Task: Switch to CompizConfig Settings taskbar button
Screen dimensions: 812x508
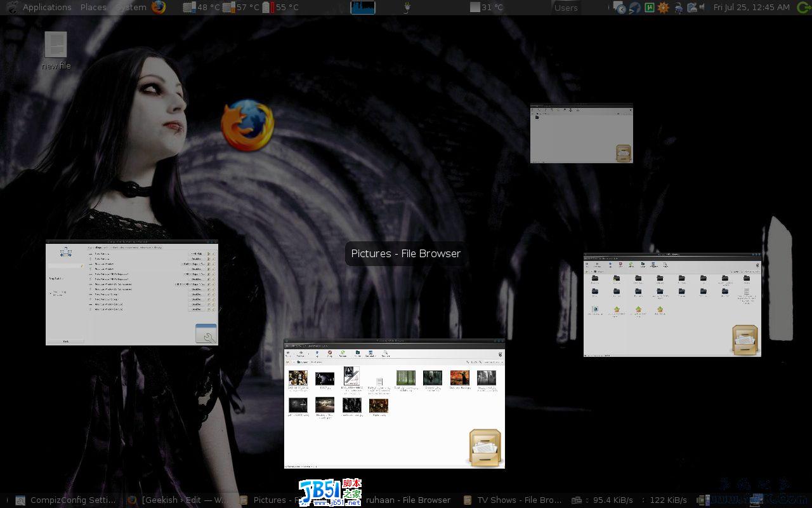Action: (x=66, y=500)
